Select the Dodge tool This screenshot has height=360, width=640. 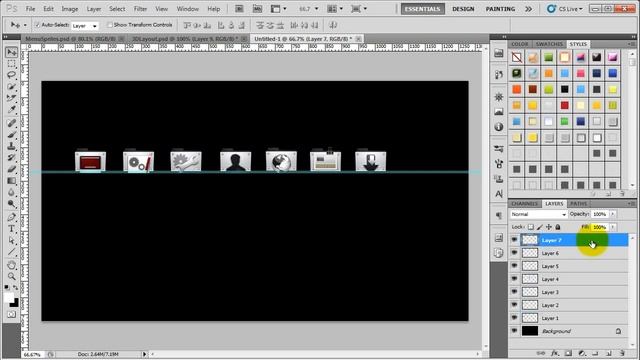[11, 203]
